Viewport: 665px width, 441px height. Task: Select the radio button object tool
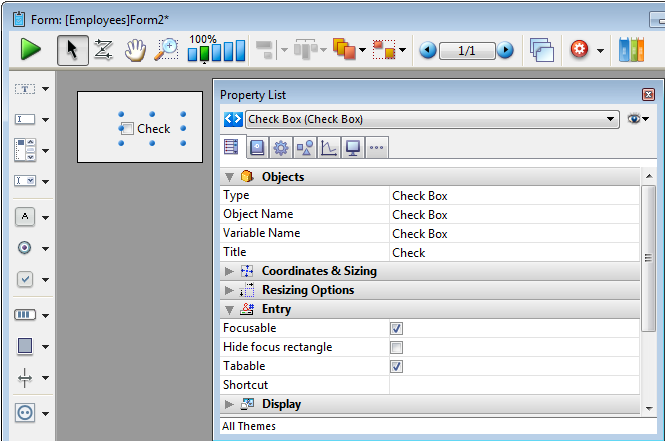[x=26, y=247]
